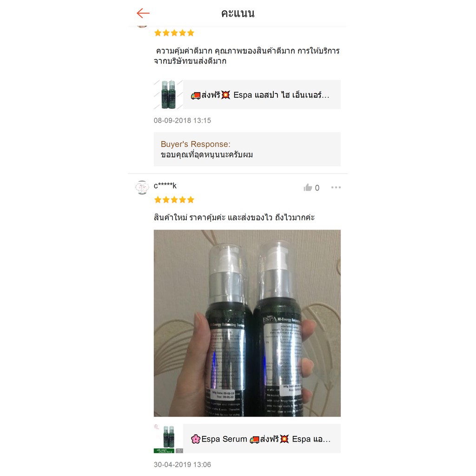Go back using the red arrow

coord(143,13)
